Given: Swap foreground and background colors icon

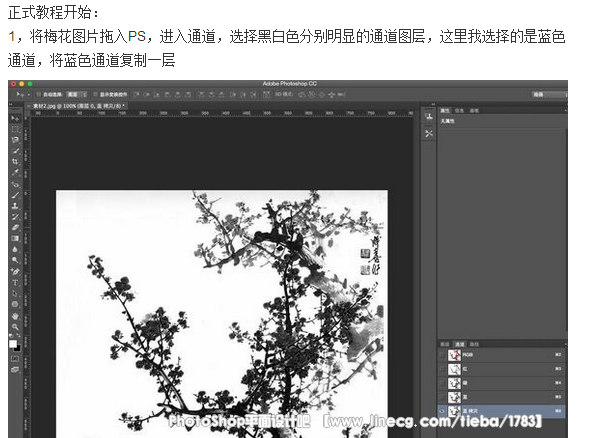Looking at the screenshot, I should [18, 336].
